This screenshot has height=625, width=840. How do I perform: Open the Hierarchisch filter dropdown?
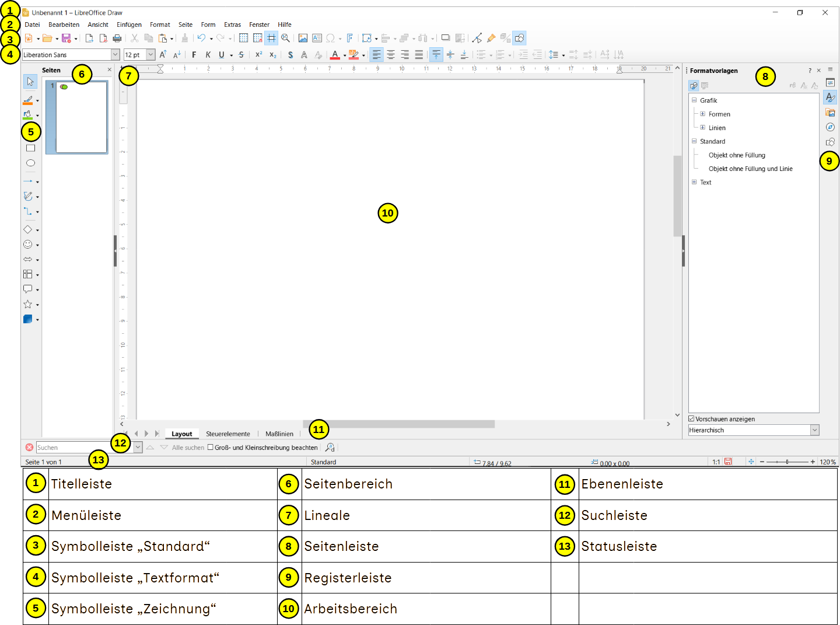tap(815, 430)
